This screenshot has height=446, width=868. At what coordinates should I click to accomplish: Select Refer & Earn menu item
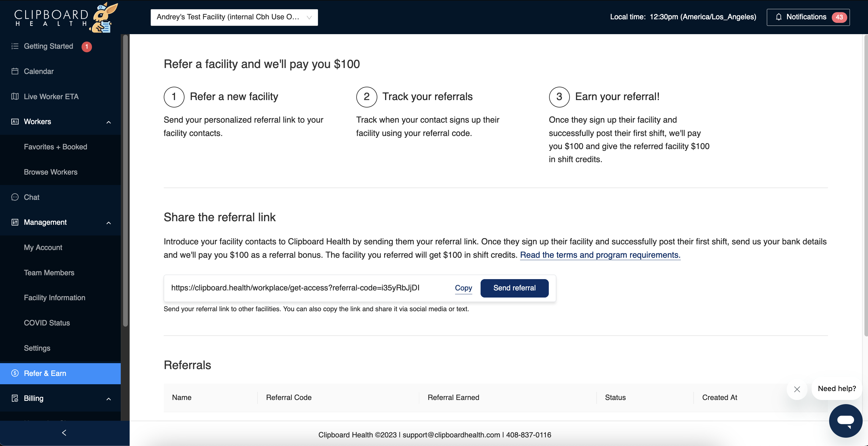click(x=60, y=373)
